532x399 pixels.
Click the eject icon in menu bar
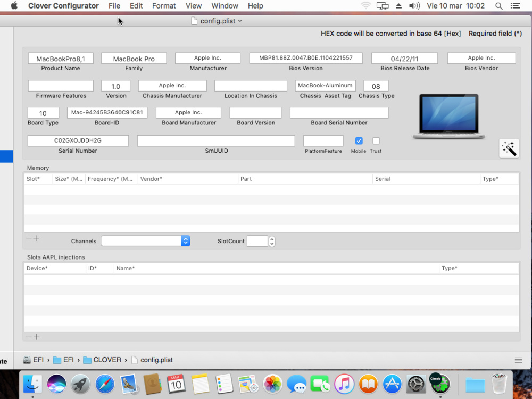pyautogui.click(x=398, y=6)
